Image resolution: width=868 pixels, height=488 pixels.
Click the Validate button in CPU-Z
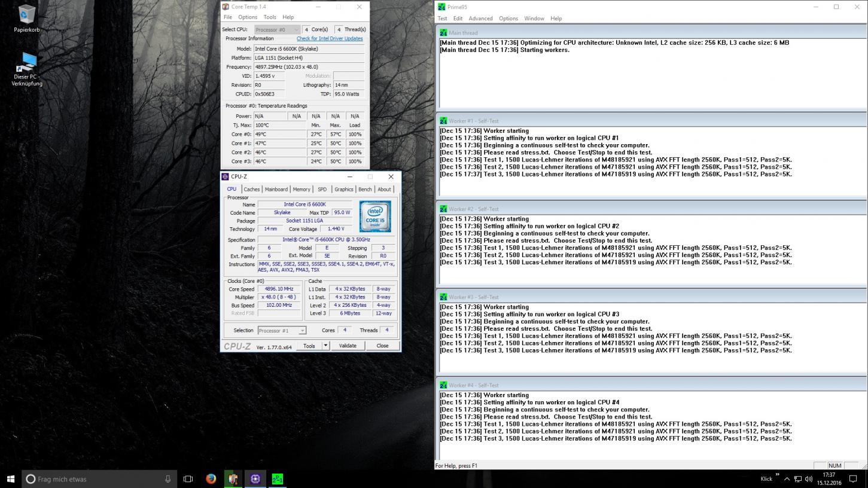[x=348, y=346]
